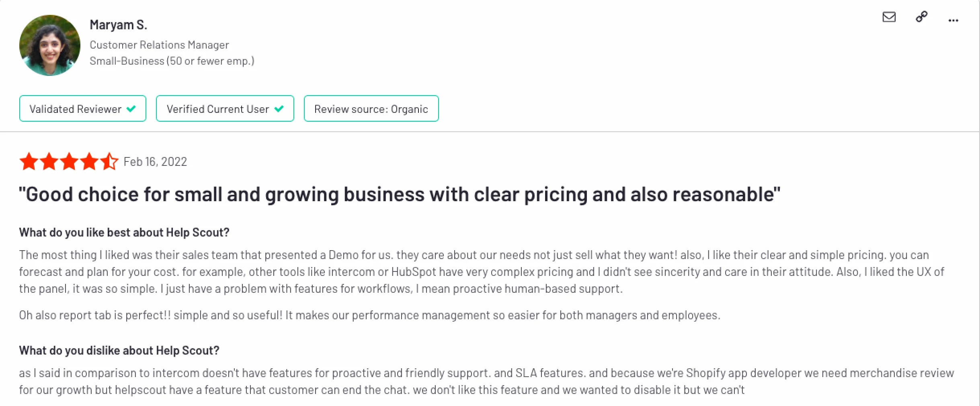This screenshot has height=406, width=980.
Task: Open the 'What do you like best' section heading
Action: (x=124, y=232)
